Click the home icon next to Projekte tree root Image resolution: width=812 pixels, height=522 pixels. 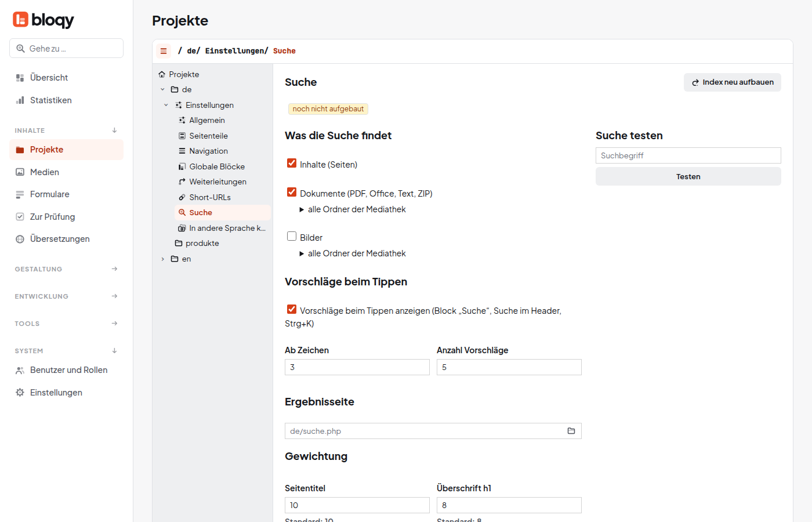coord(162,74)
